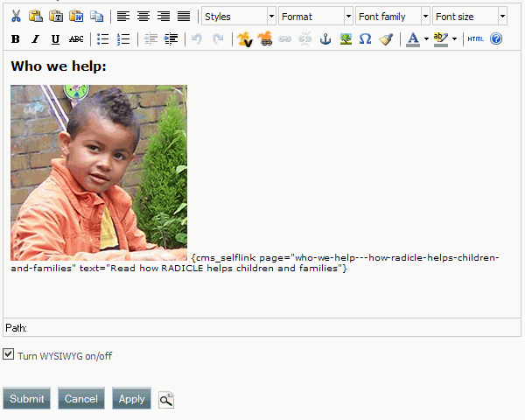Expand the Font family dropdown
The height and width of the screenshot is (420, 525).
424,17
